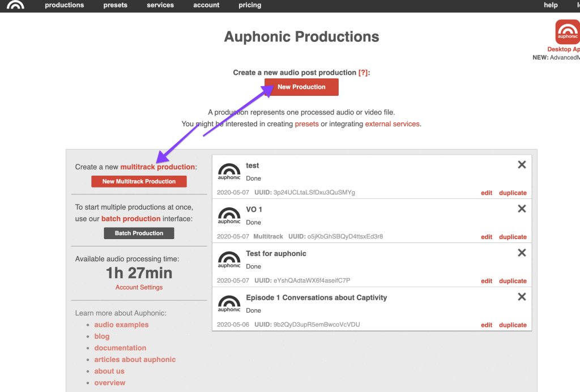Image resolution: width=580 pixels, height=392 pixels.
Task: Click the UUID 9b2QyD3upR5emBwcoVcVDU text
Action: click(317, 325)
